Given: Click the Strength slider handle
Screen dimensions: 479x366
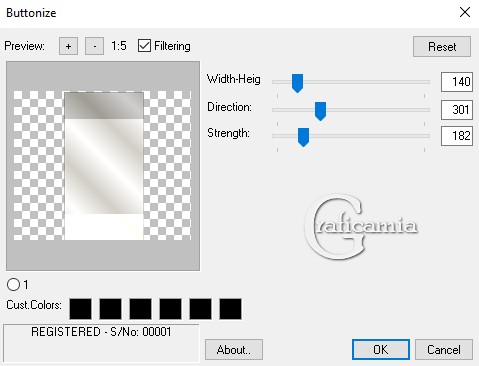Looking at the screenshot, I should click(303, 137).
